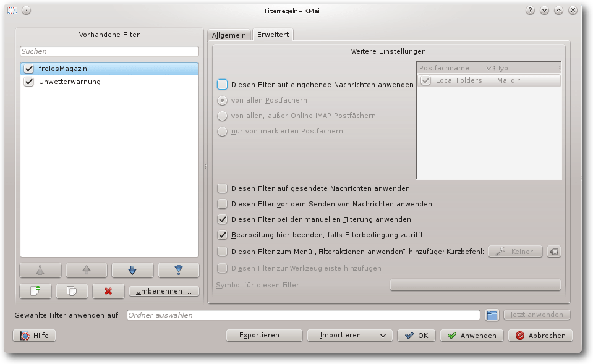Screen dimensions: 593x364
Task: Uncheck the Unwetterwarnung filter checkbox
Action: click(28, 82)
